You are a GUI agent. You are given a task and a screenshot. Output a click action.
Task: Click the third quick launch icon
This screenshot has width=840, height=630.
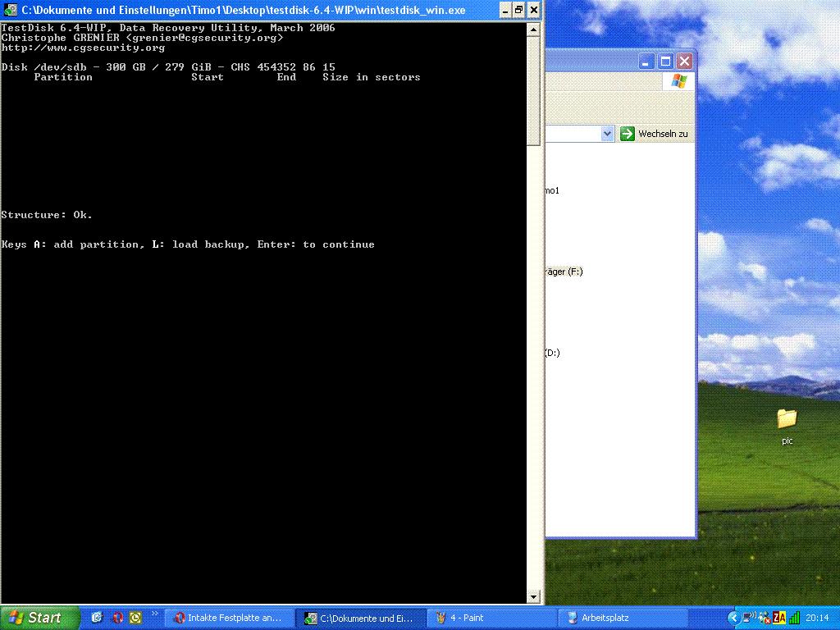tap(136, 618)
